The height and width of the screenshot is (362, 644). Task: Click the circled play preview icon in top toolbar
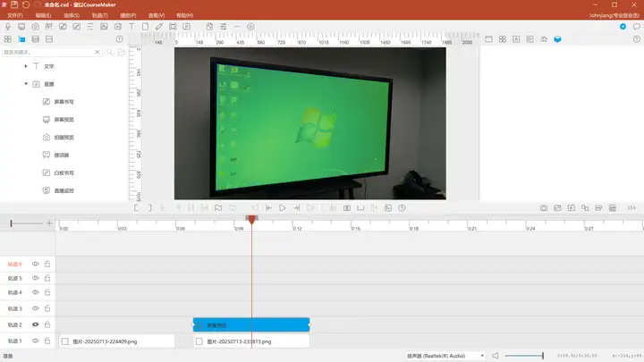pos(250,27)
